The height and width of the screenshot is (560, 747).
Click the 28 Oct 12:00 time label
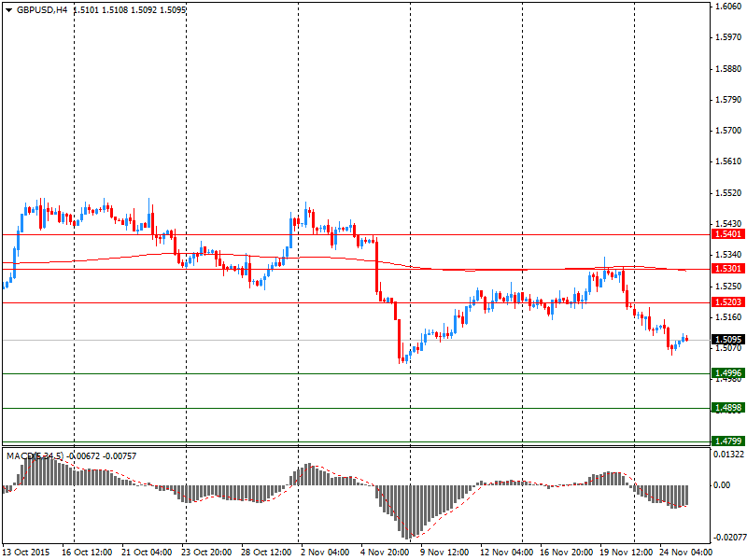(x=266, y=553)
